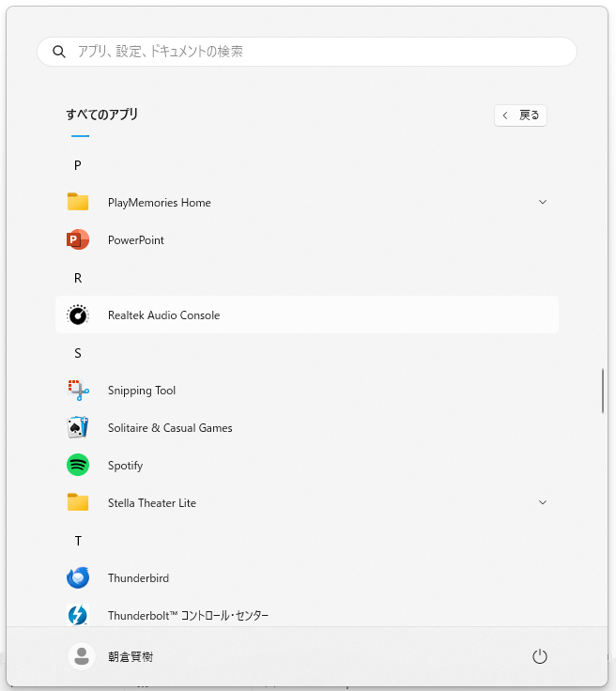Open Solitaire & Casual Games card icon
Image resolution: width=616 pixels, height=691 pixels.
pos(78,427)
